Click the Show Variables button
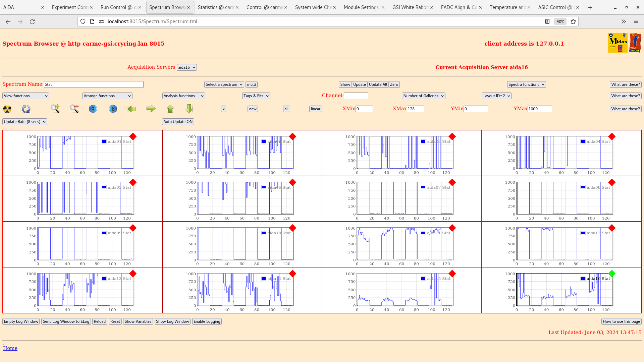The width and height of the screenshot is (644, 362). click(x=138, y=321)
